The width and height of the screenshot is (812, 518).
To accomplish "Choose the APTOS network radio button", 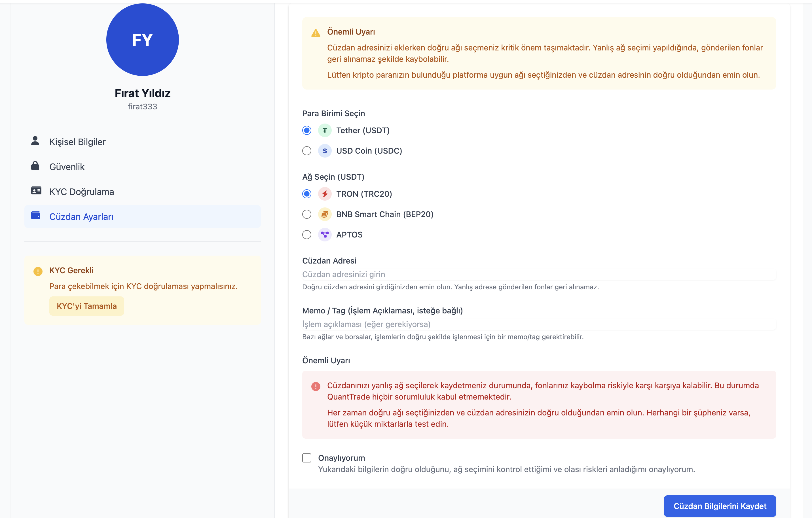I will pyautogui.click(x=307, y=235).
